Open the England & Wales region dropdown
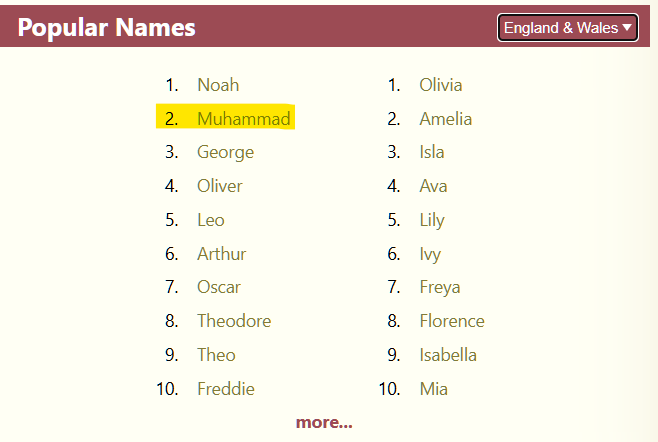658x442 pixels. 567,28
